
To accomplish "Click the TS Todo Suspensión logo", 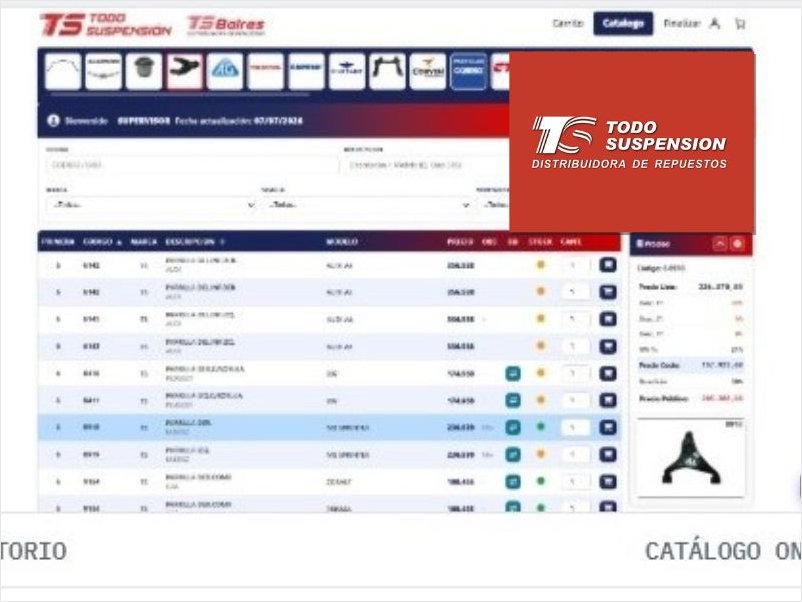I will (x=106, y=25).
